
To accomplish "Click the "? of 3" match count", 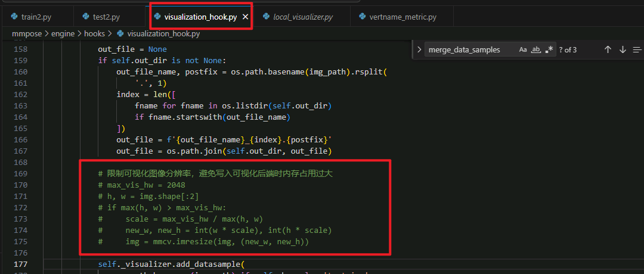I will click(568, 50).
